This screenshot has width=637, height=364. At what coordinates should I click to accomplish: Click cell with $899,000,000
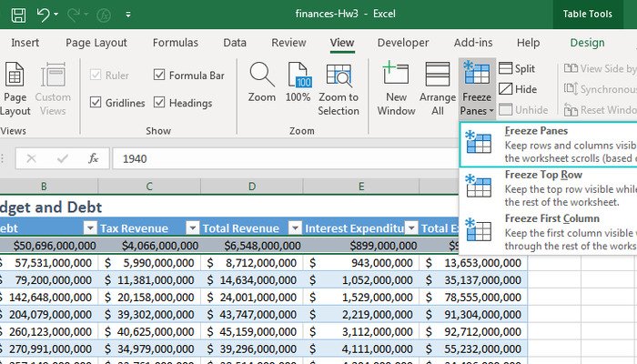[x=361, y=246]
